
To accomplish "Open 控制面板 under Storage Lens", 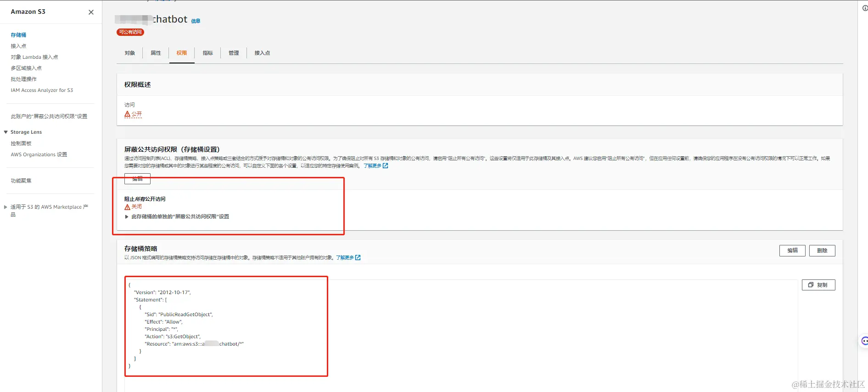I will (21, 143).
